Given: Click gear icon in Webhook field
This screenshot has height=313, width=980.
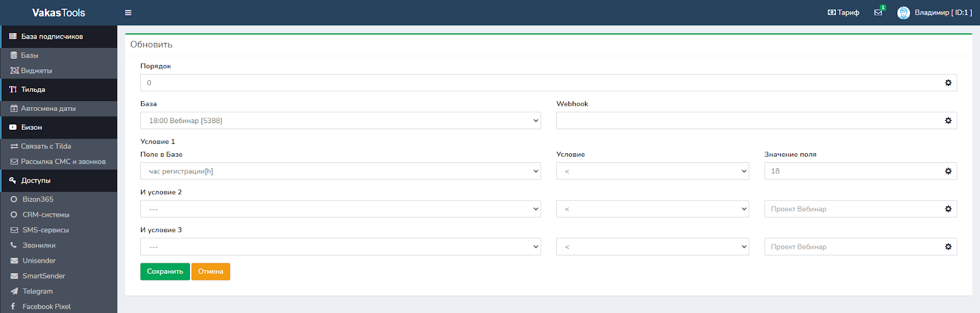Looking at the screenshot, I should click(x=948, y=121).
